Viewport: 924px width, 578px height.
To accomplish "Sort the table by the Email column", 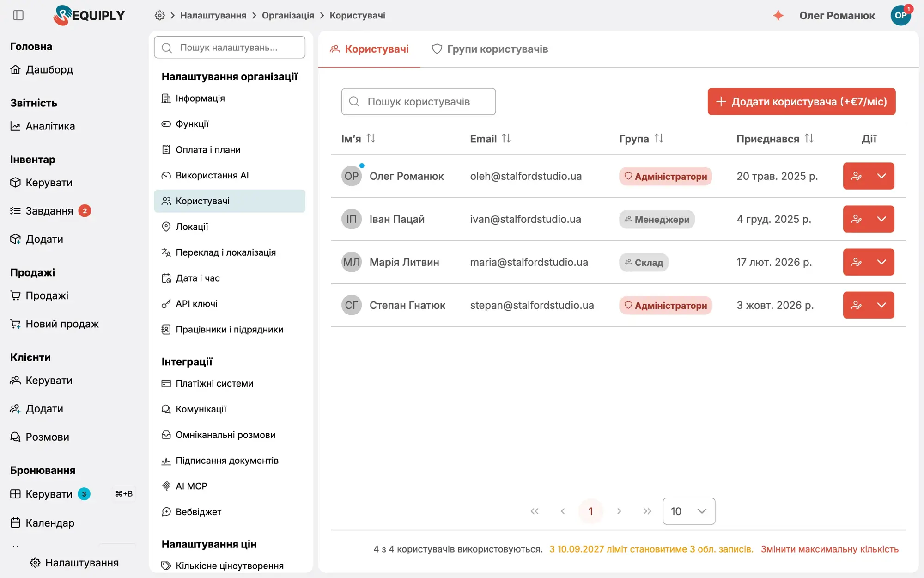I will click(x=506, y=138).
